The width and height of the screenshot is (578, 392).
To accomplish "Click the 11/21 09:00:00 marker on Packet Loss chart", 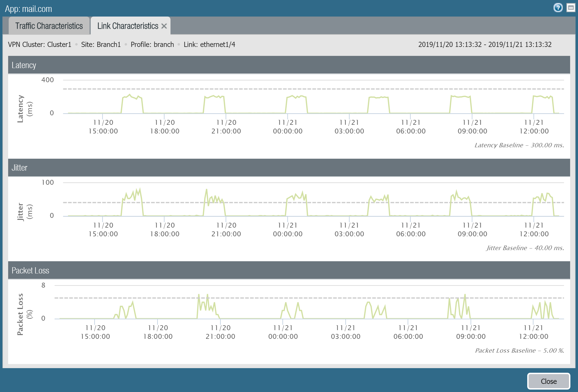I will pos(471,332).
